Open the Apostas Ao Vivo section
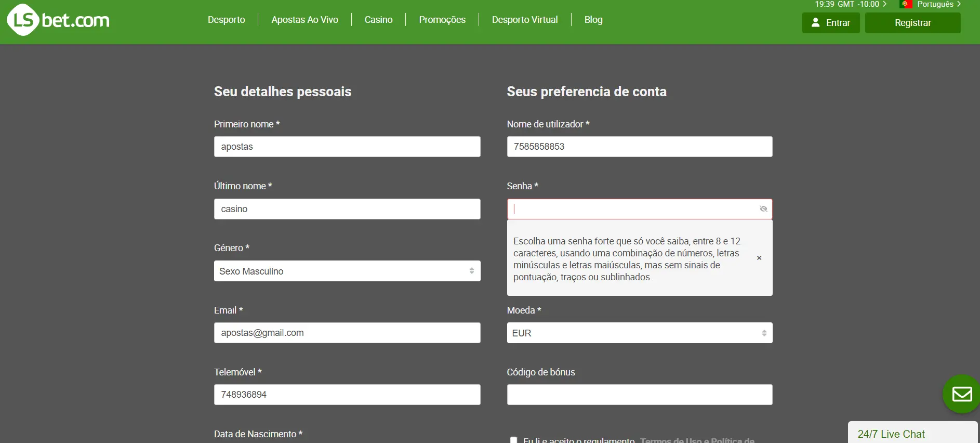 304,20
